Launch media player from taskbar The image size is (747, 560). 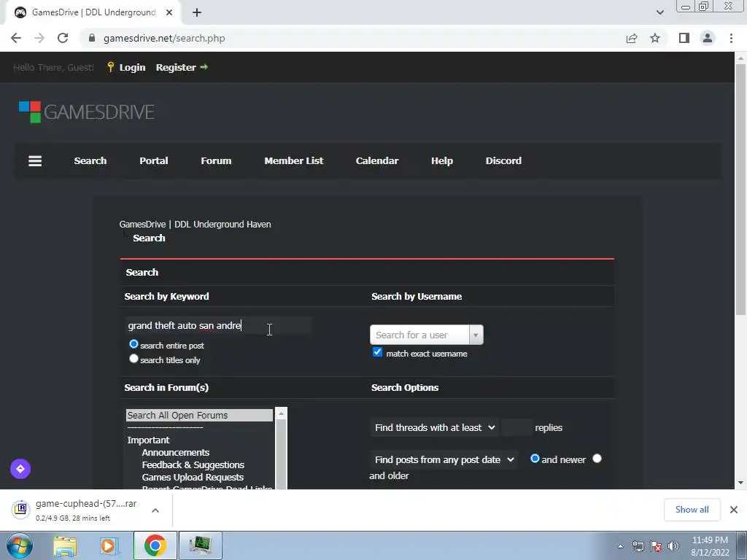click(109, 545)
